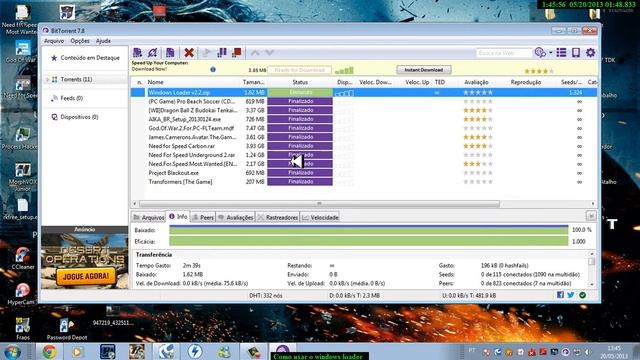This screenshot has height=360, width=640.
Task: Click the red X Remove torrent icon
Action: pos(189,53)
